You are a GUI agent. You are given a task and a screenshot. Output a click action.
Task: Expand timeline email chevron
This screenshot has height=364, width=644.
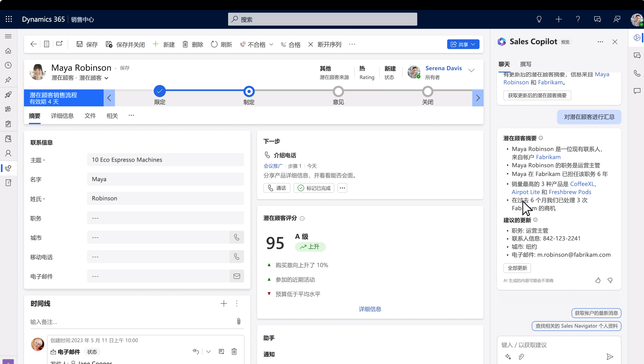coord(208,352)
